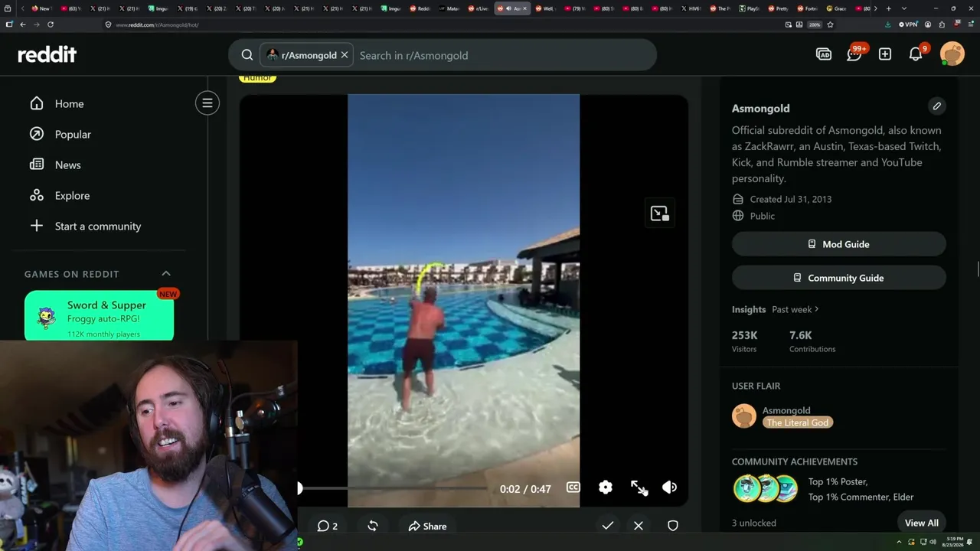Viewport: 980px width, 551px height.
Task: Mute the video volume
Action: point(669,487)
